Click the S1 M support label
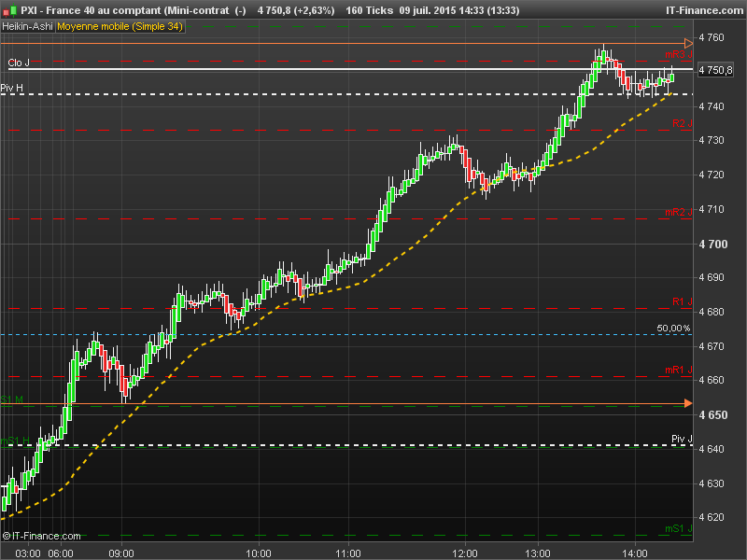The width and height of the screenshot is (747, 560). tap(12, 399)
